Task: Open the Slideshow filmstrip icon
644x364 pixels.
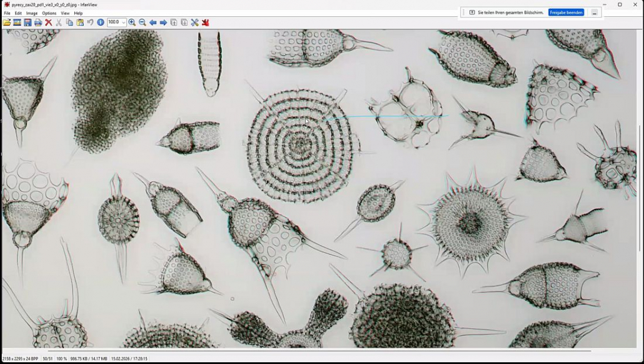Action: point(17,23)
